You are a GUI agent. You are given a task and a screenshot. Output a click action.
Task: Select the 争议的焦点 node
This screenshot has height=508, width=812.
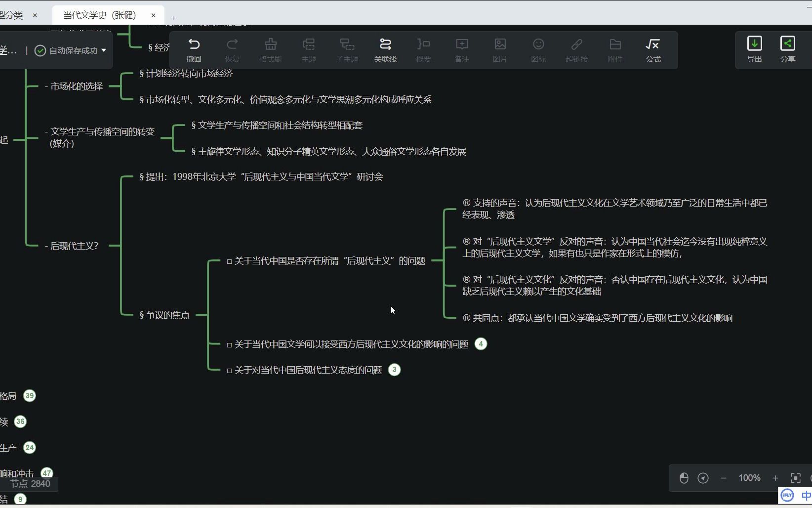pos(164,315)
